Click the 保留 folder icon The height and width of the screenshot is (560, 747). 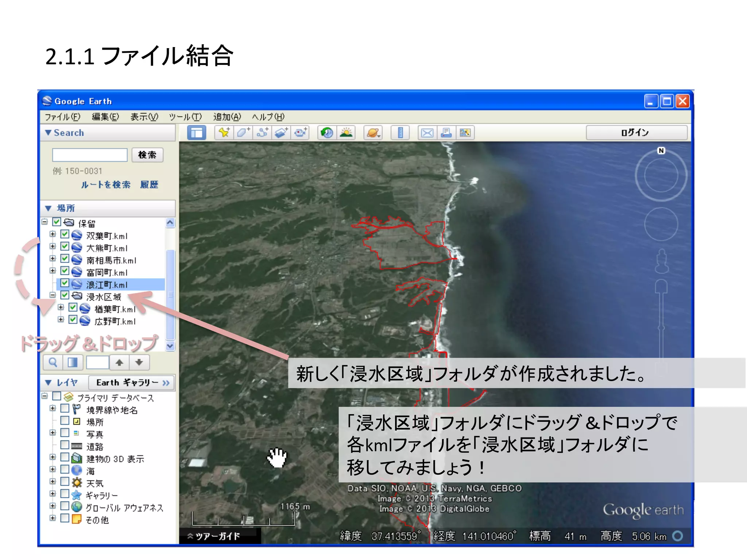pyautogui.click(x=69, y=222)
